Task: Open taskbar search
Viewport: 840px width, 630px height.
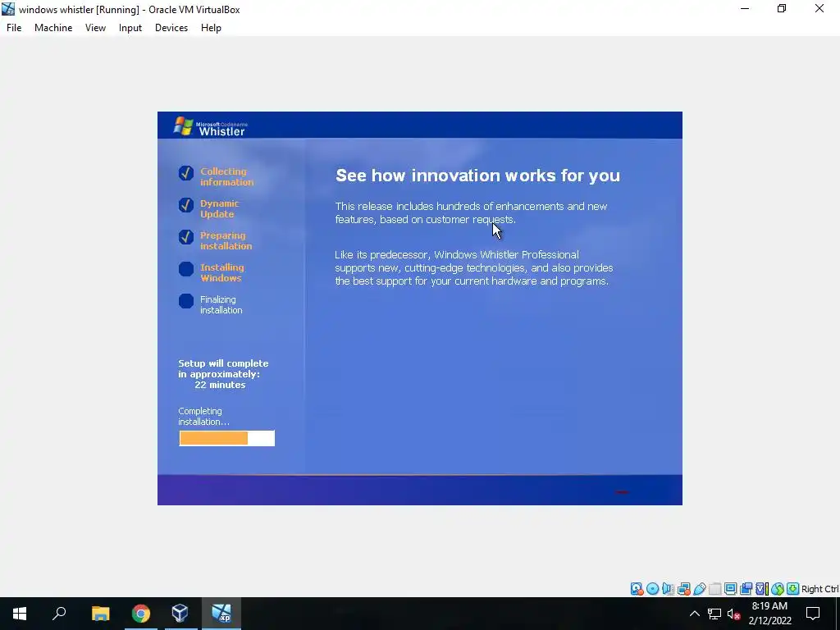Action: coord(59,614)
